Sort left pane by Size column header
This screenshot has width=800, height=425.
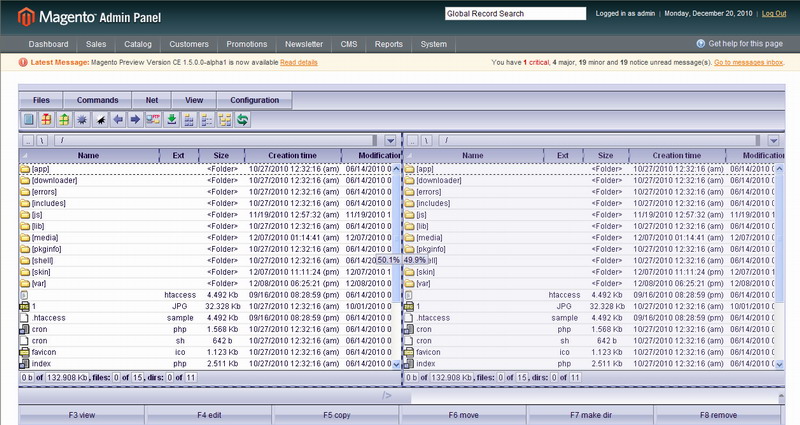click(221, 155)
